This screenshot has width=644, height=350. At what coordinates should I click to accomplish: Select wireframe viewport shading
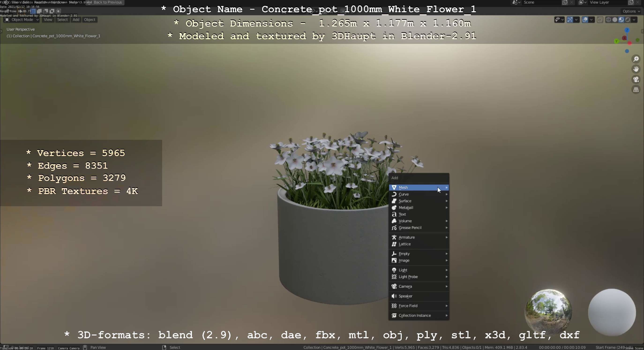pyautogui.click(x=609, y=20)
